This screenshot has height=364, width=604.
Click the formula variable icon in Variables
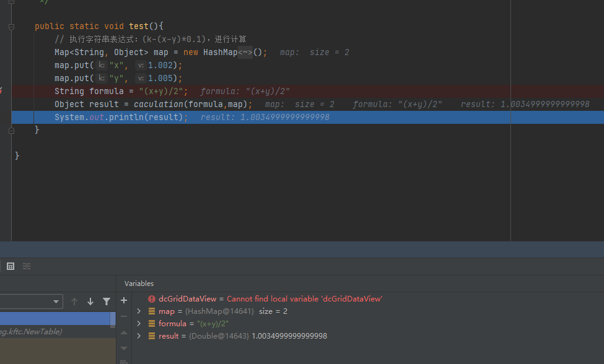click(152, 324)
